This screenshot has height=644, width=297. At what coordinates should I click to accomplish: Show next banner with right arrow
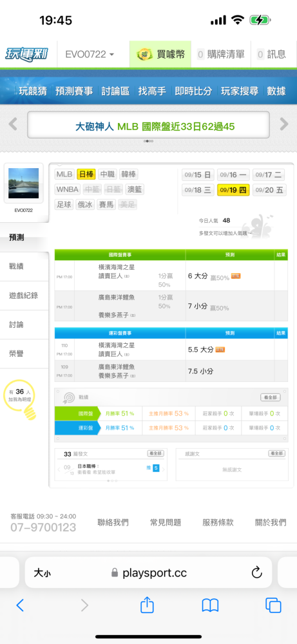[x=284, y=124]
